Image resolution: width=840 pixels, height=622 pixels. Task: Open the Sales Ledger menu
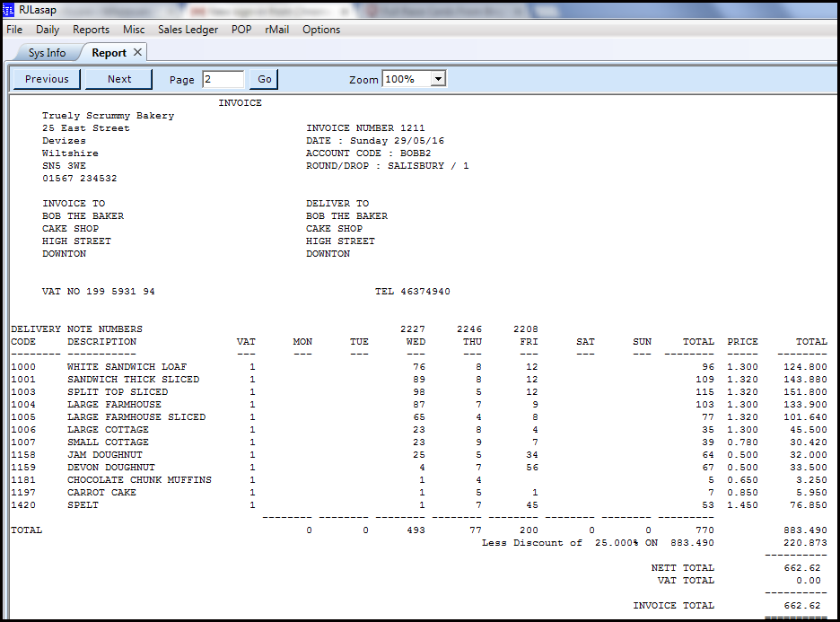click(188, 30)
